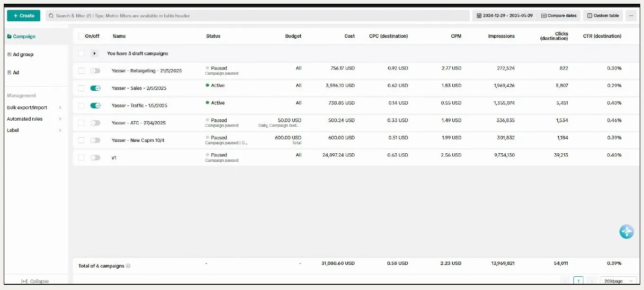Select the Yasser - Retargeting campaign checkbox
644x290 pixels.
point(81,70)
